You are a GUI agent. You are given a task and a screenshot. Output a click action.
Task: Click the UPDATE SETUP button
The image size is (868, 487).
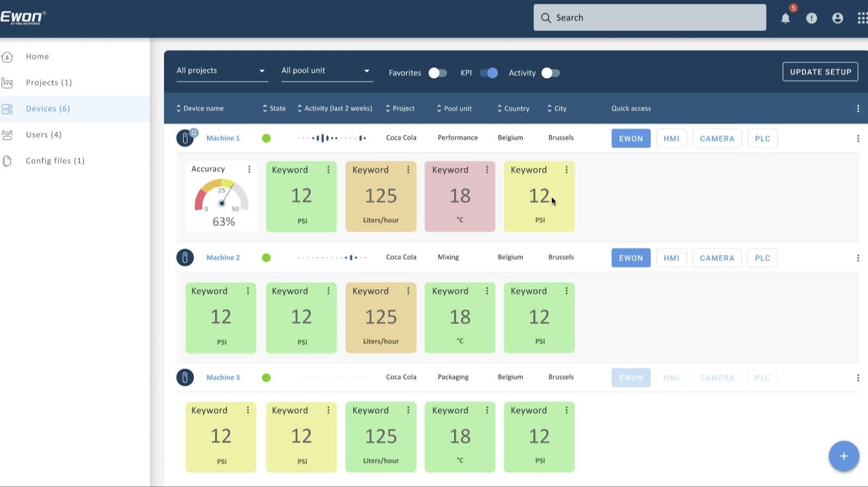pyautogui.click(x=820, y=72)
